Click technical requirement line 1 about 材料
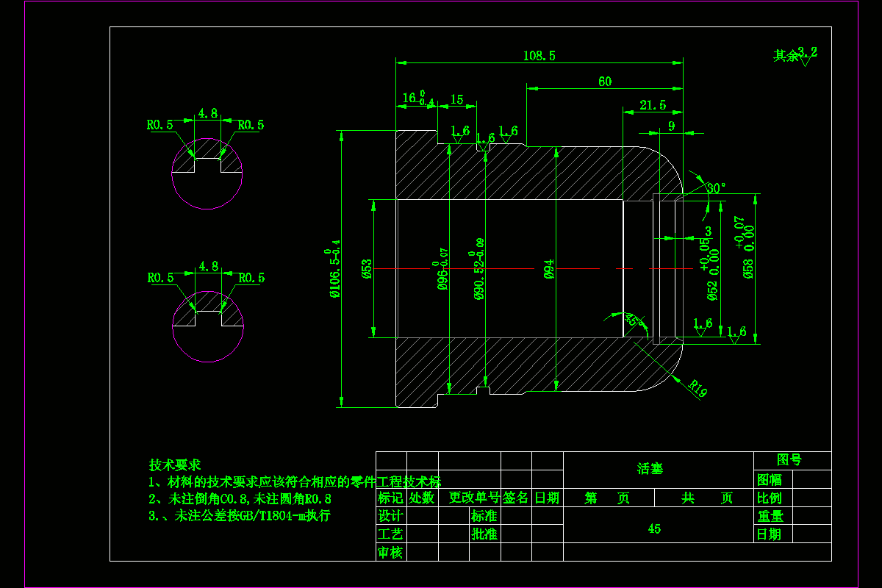882x588 pixels. tap(295, 482)
